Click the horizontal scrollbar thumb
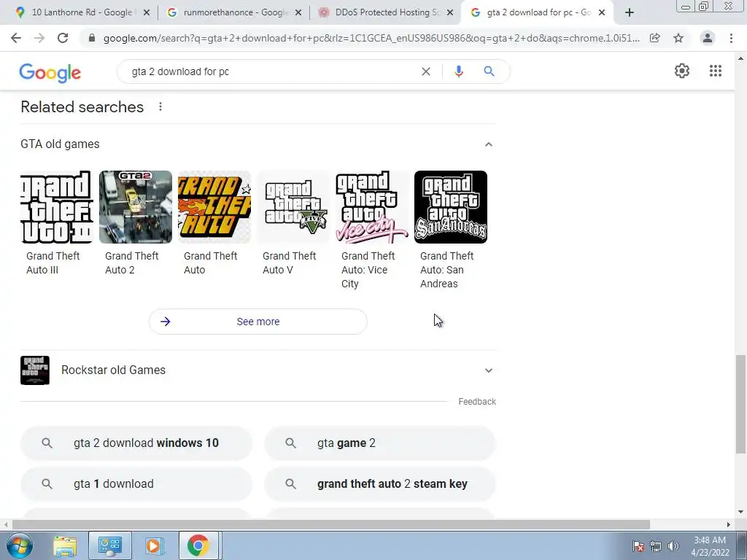The image size is (747, 560). [x=330, y=524]
